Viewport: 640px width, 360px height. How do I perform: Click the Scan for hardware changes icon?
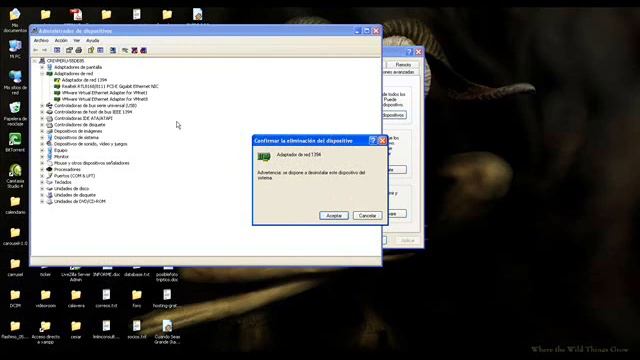click(x=113, y=50)
